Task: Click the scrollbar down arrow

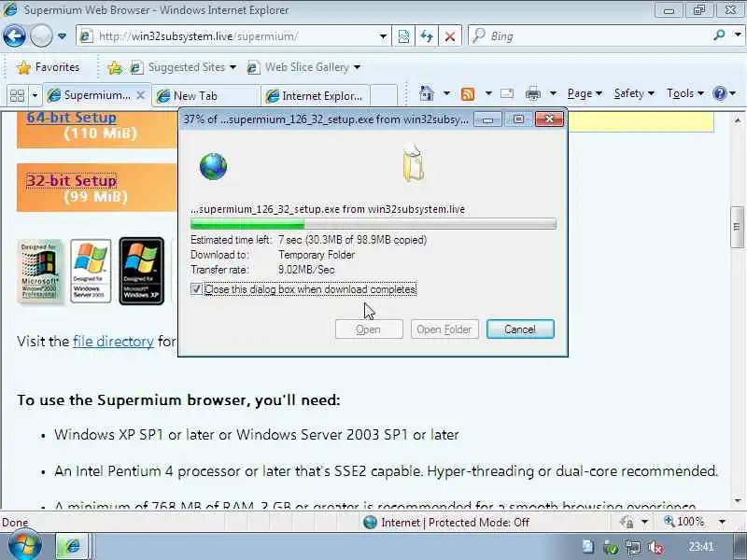Action: (x=738, y=500)
